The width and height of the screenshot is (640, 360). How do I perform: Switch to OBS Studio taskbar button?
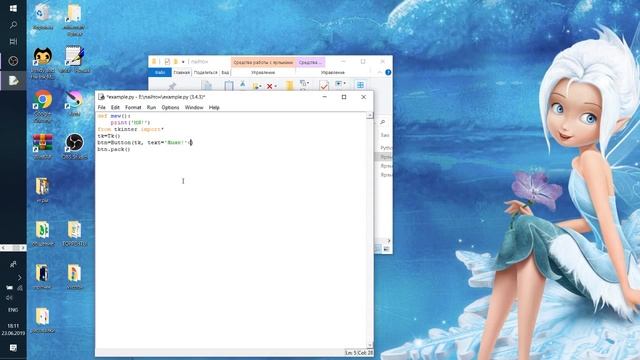pyautogui.click(x=13, y=61)
